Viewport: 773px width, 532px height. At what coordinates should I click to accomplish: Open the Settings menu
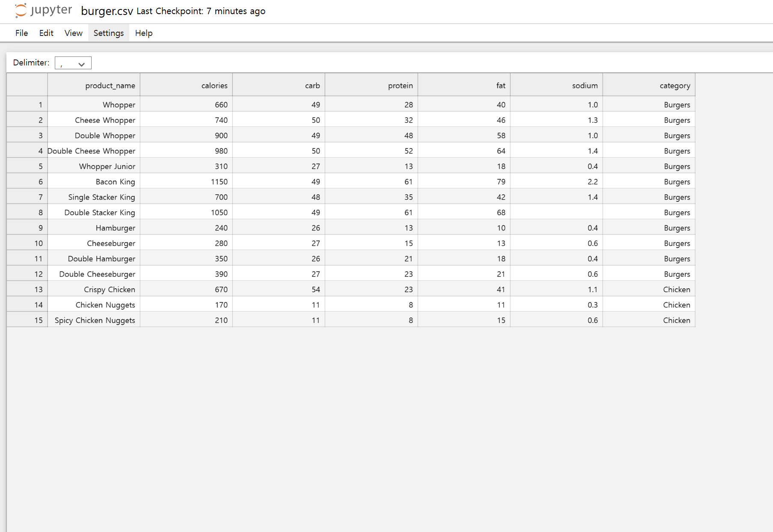(109, 33)
